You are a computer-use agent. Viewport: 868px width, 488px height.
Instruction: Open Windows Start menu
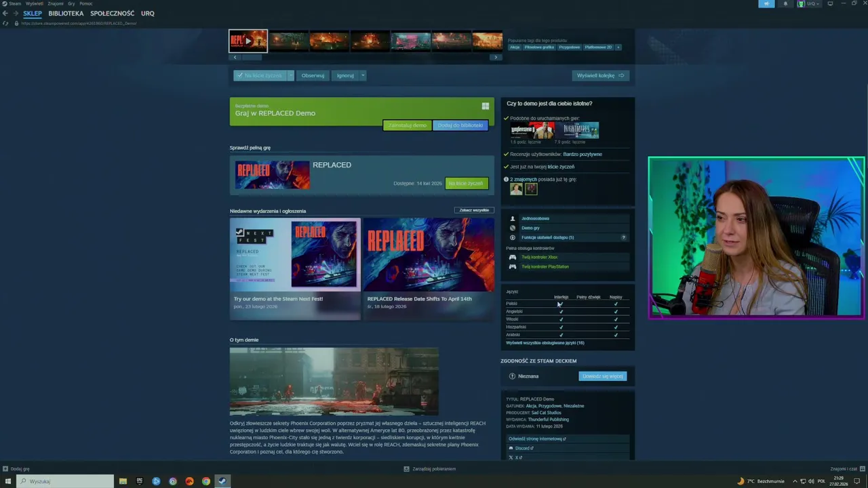click(x=8, y=481)
